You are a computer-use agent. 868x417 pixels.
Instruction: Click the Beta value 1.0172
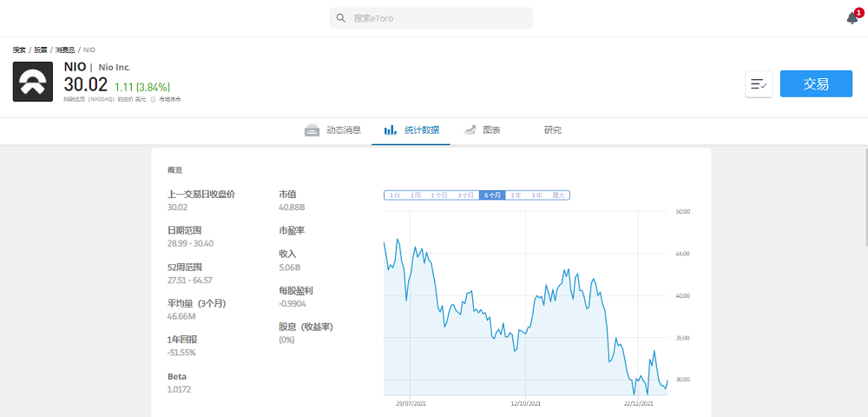(x=179, y=389)
